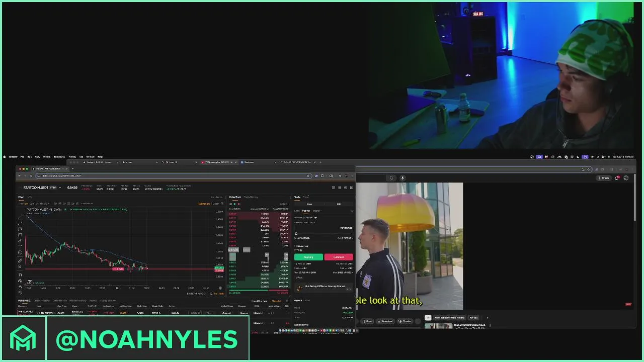This screenshot has width=644, height=362.
Task: Click the YouTube Create button
Action: pyautogui.click(x=604, y=178)
